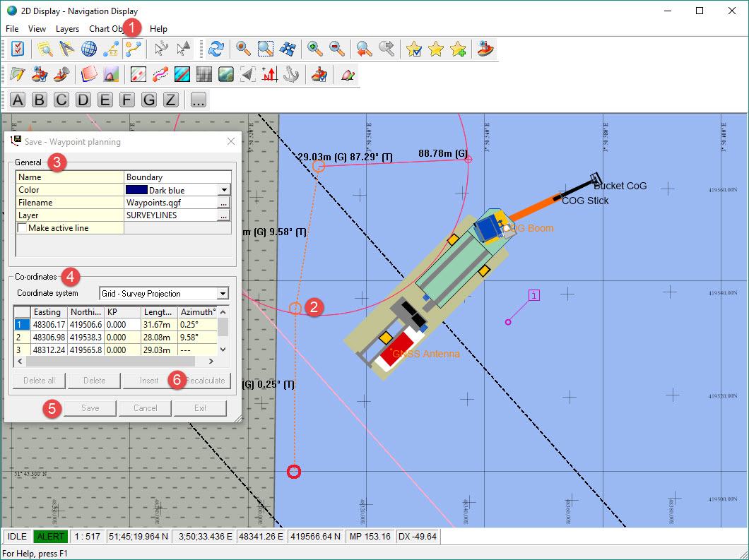Click the star with green plus icon
This screenshot has height=560, width=749.
(458, 49)
